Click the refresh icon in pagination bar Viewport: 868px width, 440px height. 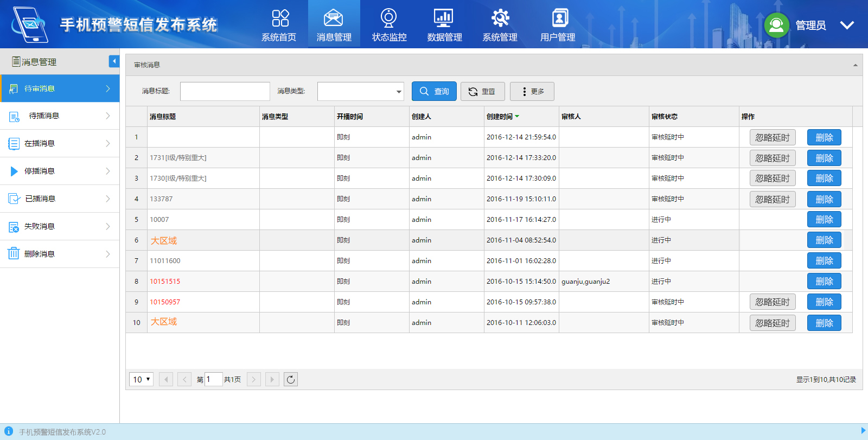coord(291,379)
